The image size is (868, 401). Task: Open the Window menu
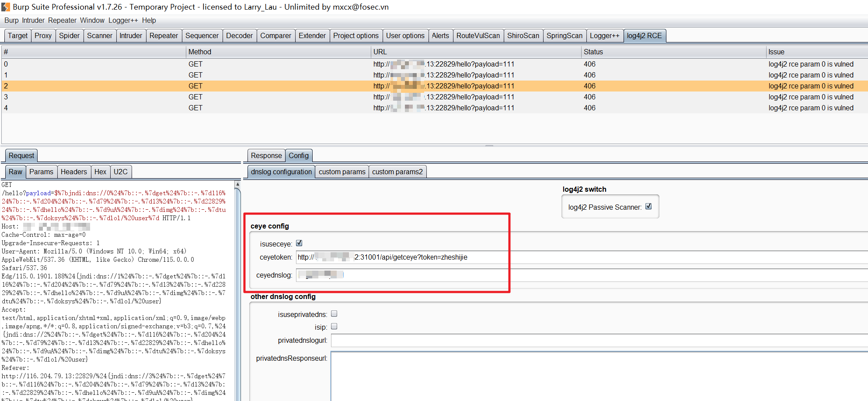click(x=92, y=20)
